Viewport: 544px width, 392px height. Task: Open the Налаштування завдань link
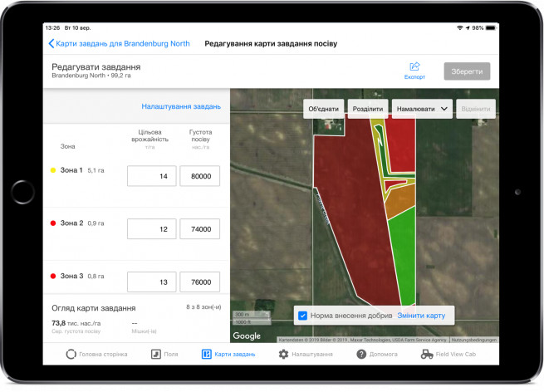tap(181, 106)
